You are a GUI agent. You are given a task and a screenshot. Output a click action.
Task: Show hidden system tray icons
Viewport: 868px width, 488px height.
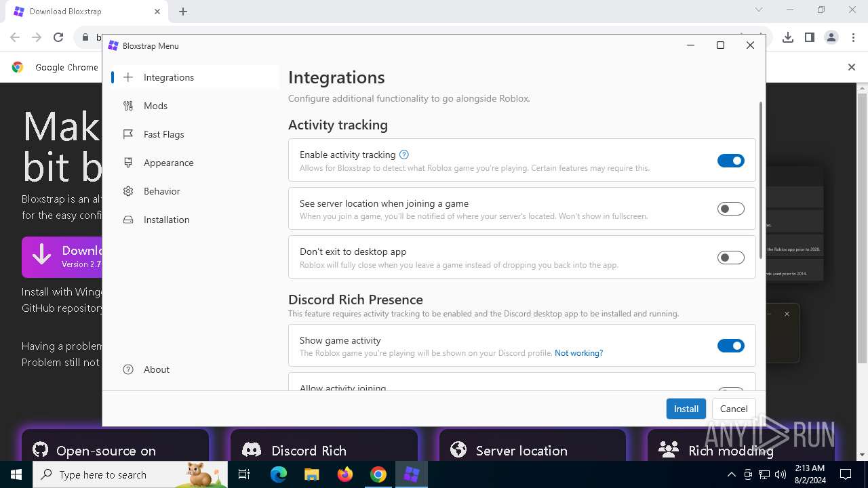pyautogui.click(x=731, y=474)
